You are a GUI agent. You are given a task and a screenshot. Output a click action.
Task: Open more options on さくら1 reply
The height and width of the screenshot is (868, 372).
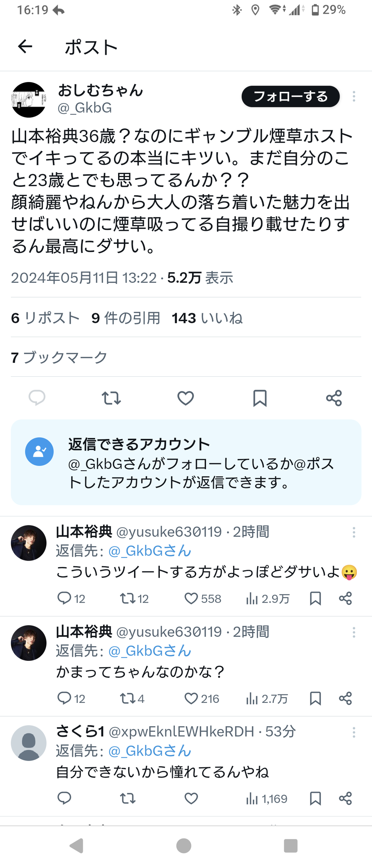tap(354, 732)
